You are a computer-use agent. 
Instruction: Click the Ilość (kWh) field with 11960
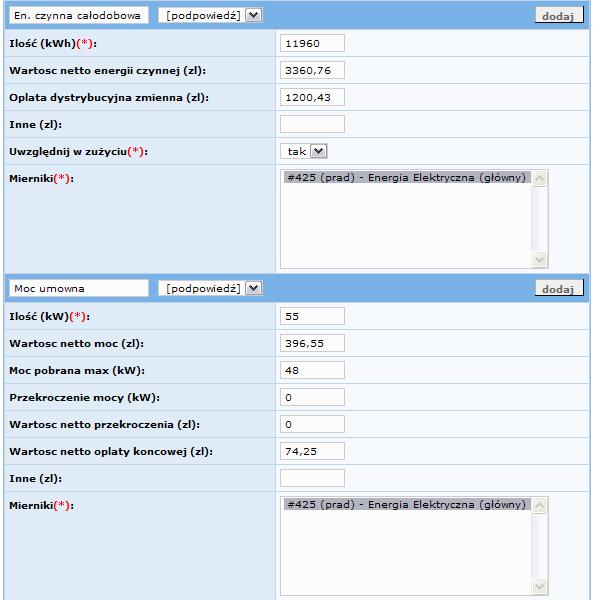click(x=312, y=43)
